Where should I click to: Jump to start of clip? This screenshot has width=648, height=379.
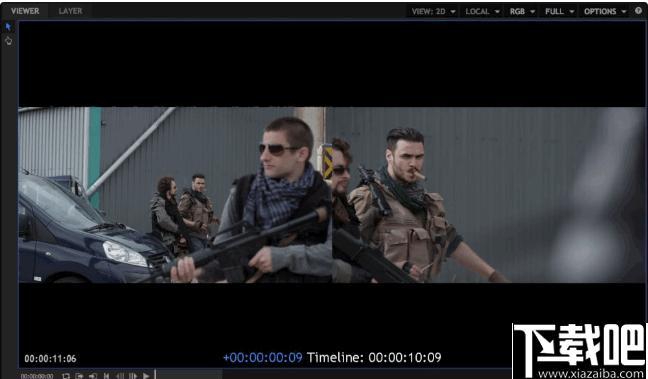pos(106,376)
